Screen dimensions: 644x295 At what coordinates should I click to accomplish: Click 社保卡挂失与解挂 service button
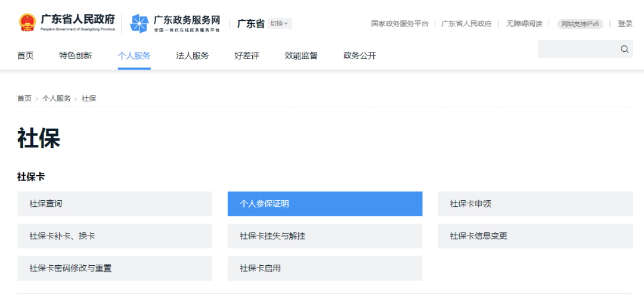(x=325, y=236)
